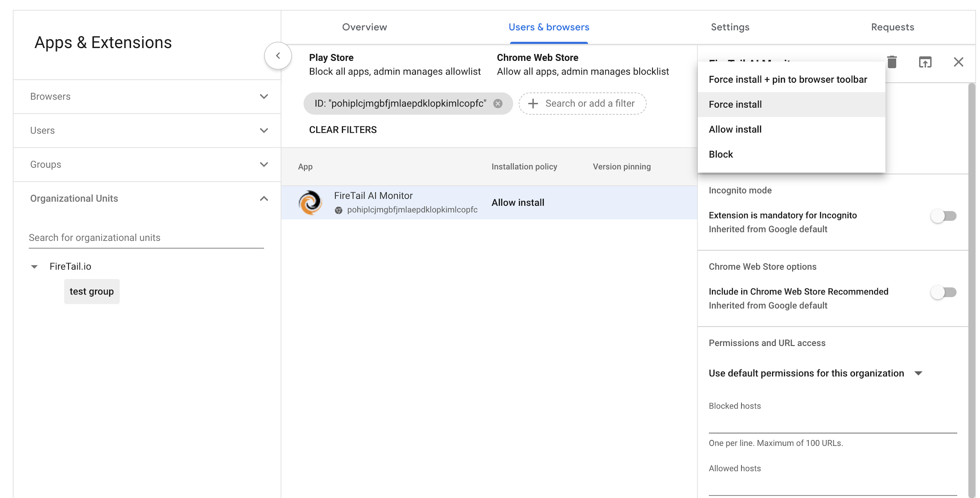Click the FireTail AI Monitor app logo
The image size is (980, 498).
(x=310, y=202)
